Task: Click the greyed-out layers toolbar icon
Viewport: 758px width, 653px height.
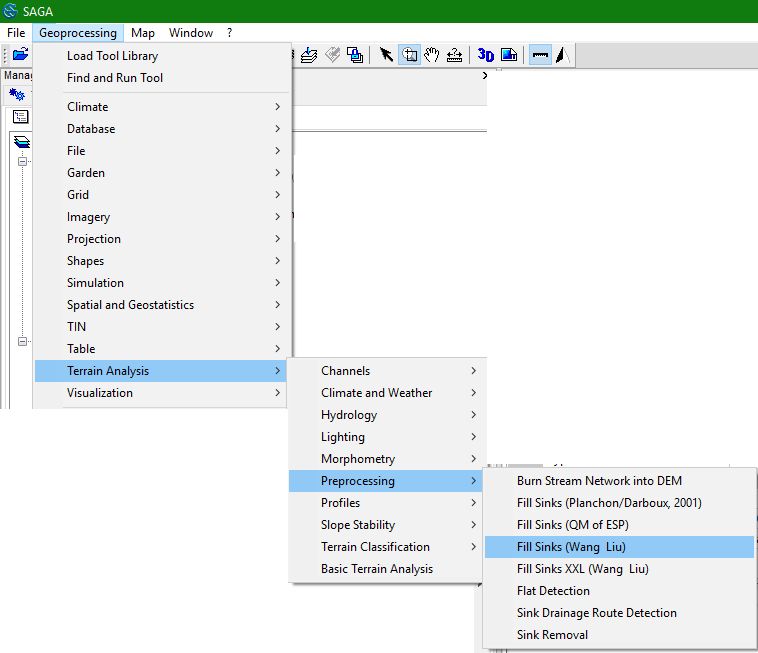Action: [333, 55]
